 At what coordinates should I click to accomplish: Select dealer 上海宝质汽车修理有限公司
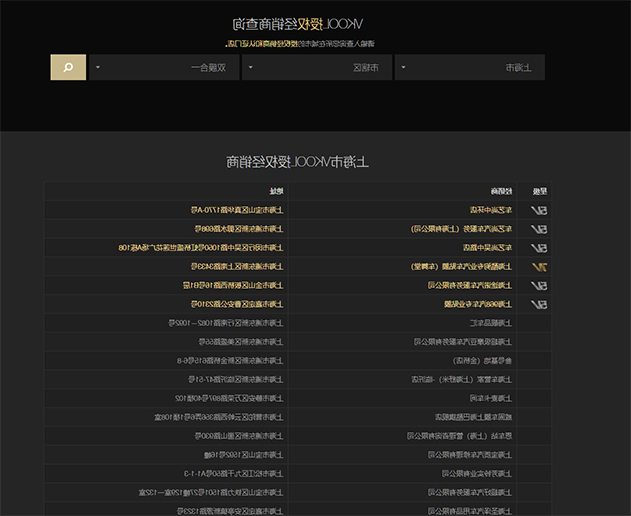click(x=470, y=455)
